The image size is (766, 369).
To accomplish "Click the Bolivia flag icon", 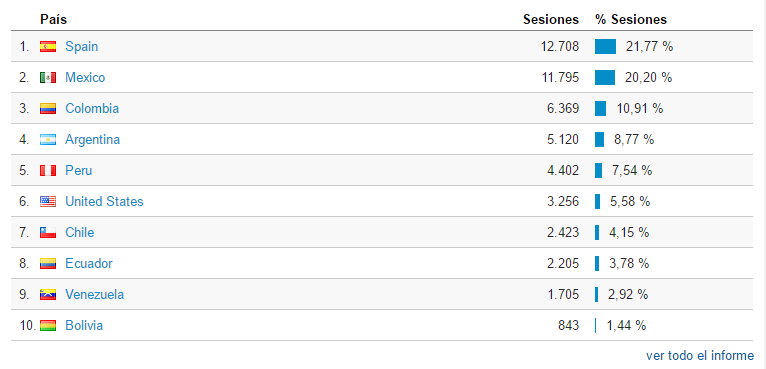I will click(x=48, y=326).
